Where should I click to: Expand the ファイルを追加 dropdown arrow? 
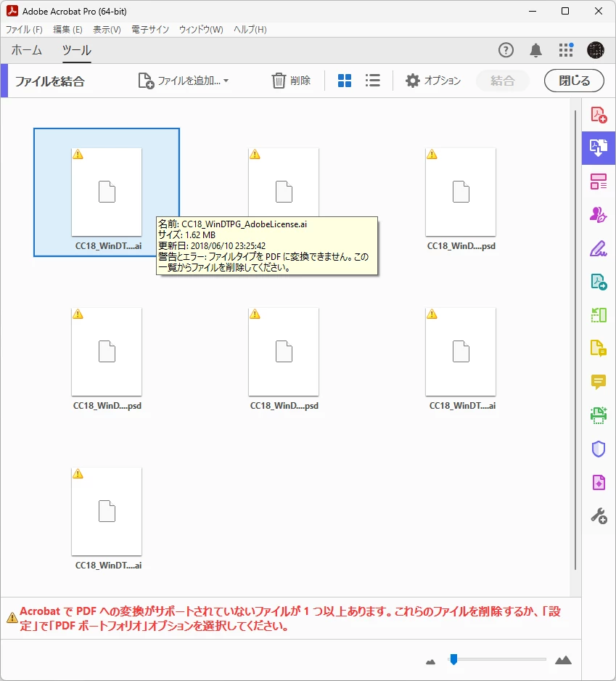pos(226,81)
